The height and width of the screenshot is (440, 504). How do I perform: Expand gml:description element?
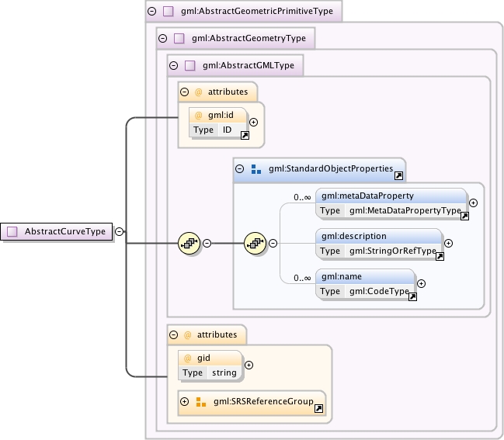point(448,243)
